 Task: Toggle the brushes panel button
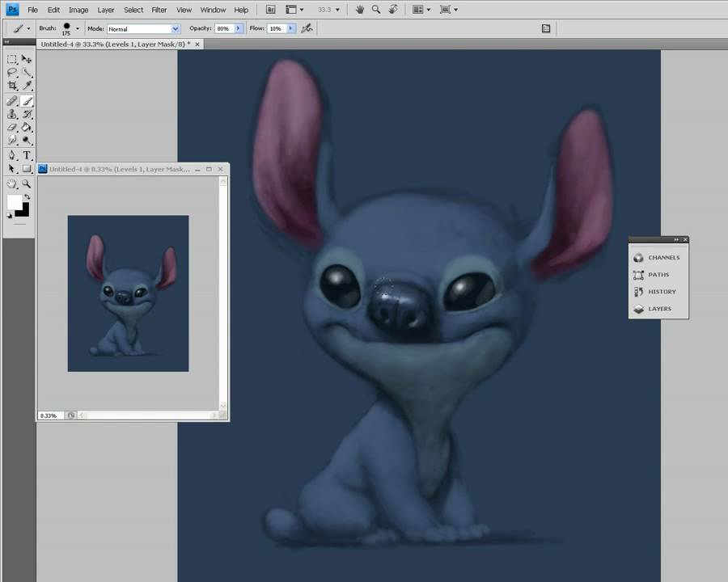[x=546, y=28]
